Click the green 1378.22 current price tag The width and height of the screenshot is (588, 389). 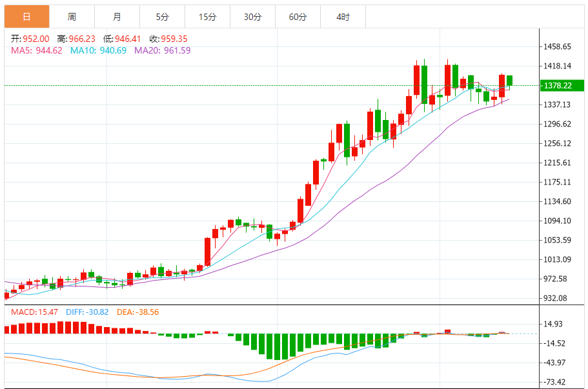[x=557, y=86]
